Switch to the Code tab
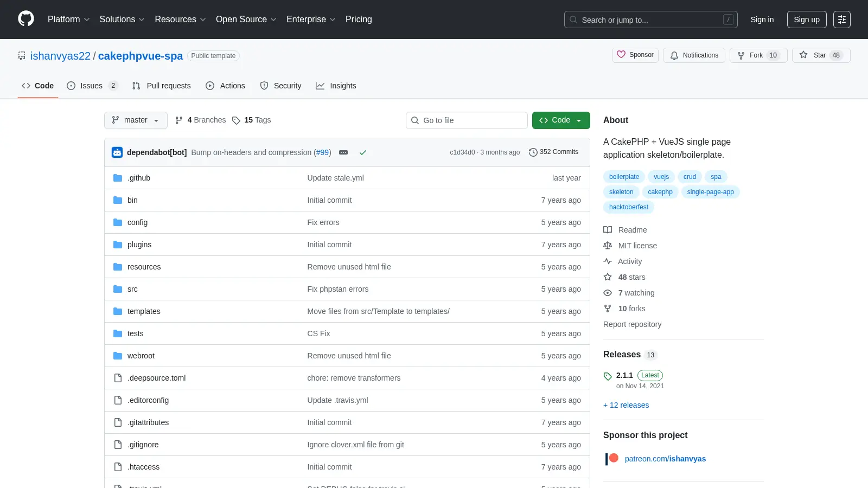This screenshot has width=868, height=488. [x=37, y=86]
